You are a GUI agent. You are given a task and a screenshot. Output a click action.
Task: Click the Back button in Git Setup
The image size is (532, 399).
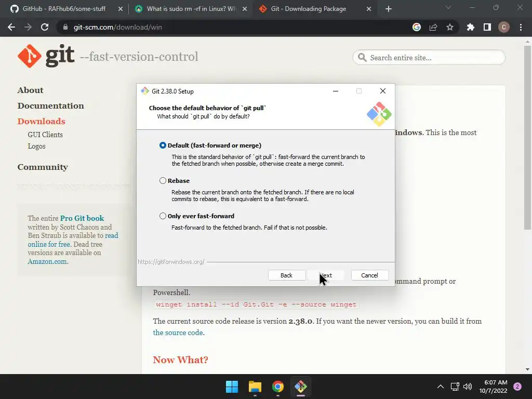(x=286, y=275)
